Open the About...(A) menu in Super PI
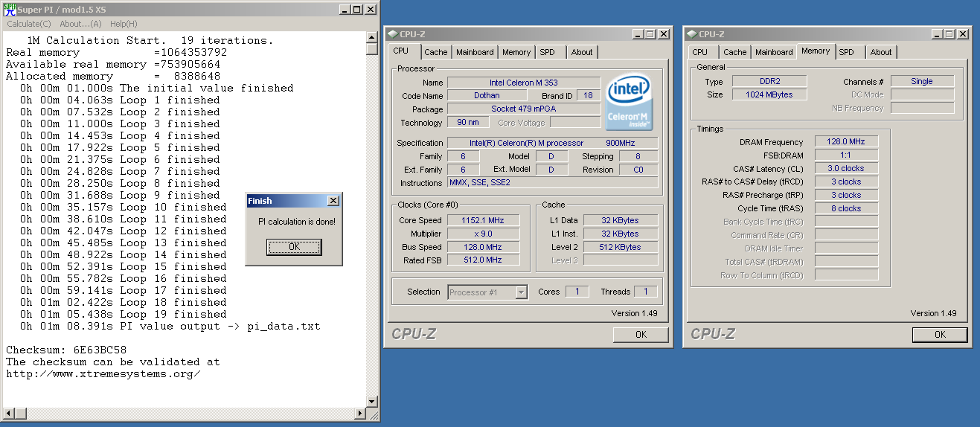This screenshot has width=980, height=427. [80, 24]
